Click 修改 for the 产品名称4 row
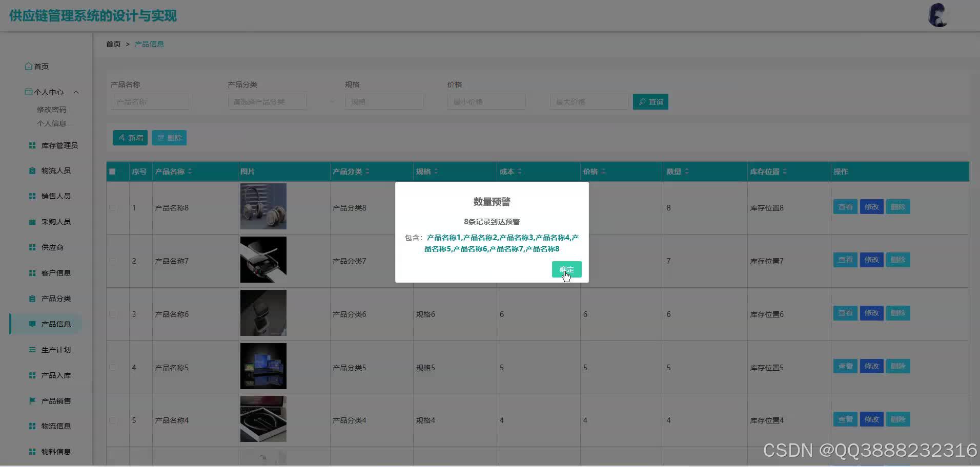Image resolution: width=980 pixels, height=467 pixels. coord(871,419)
